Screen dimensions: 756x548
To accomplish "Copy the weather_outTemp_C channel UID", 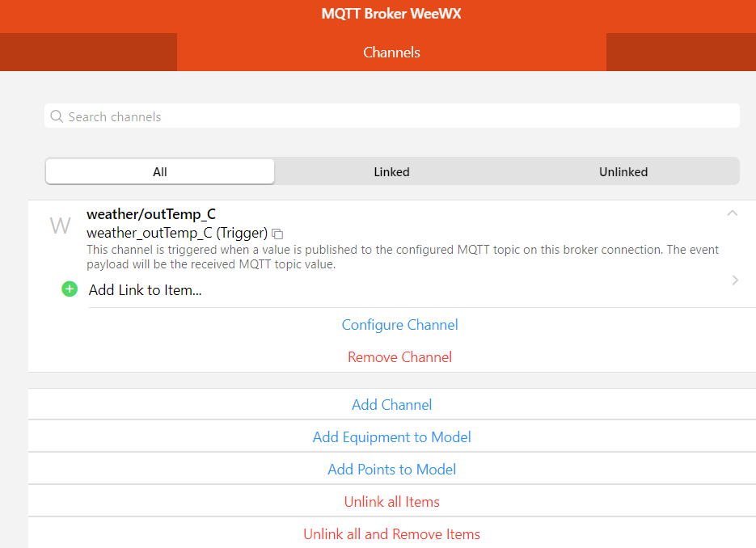I will [277, 234].
